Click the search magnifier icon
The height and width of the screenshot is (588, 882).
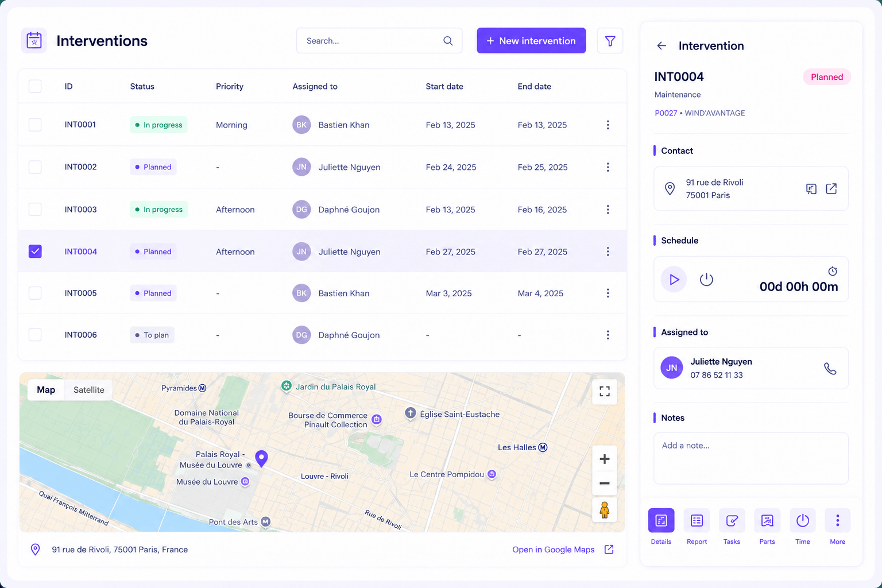coord(448,41)
